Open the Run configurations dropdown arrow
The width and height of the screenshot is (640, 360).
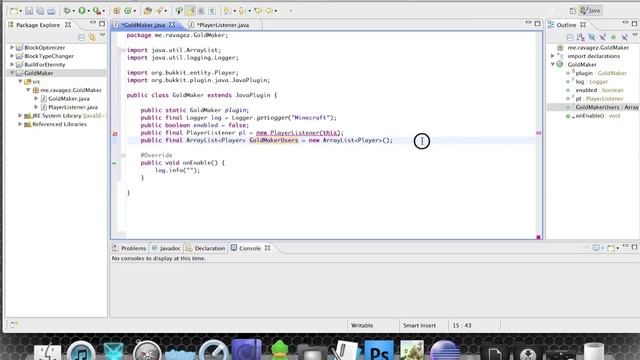pyautogui.click(x=89, y=11)
